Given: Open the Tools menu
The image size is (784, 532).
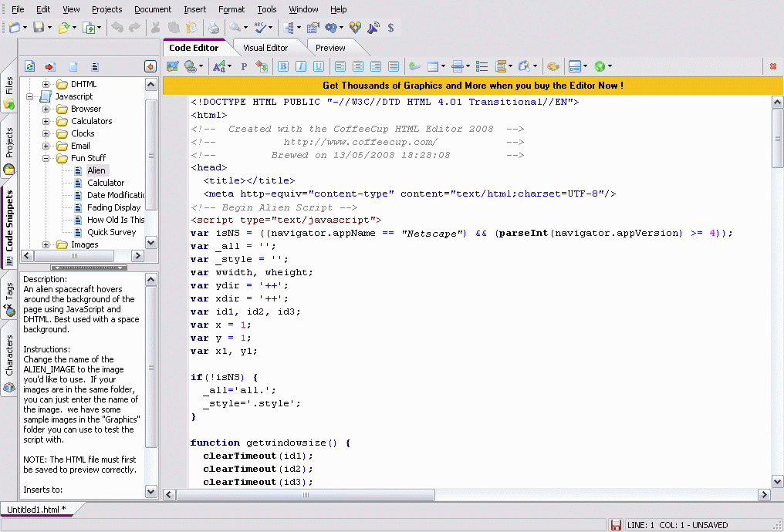Looking at the screenshot, I should tap(266, 9).
